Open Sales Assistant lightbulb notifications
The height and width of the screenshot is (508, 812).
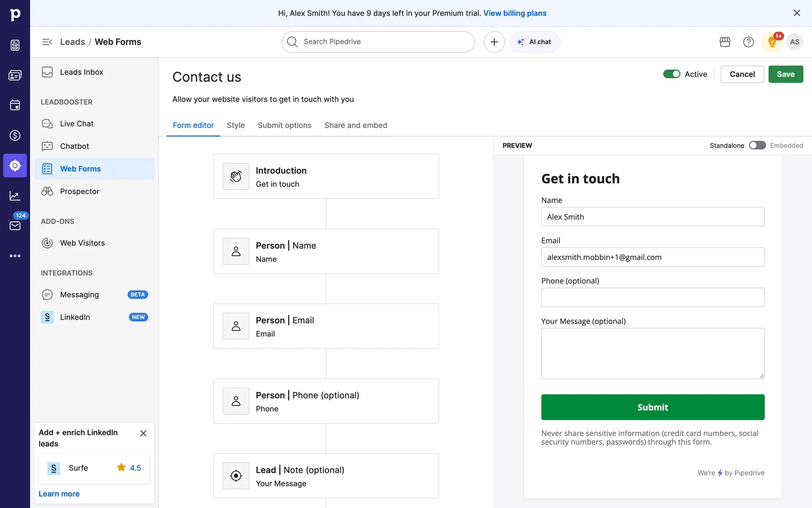coord(772,42)
